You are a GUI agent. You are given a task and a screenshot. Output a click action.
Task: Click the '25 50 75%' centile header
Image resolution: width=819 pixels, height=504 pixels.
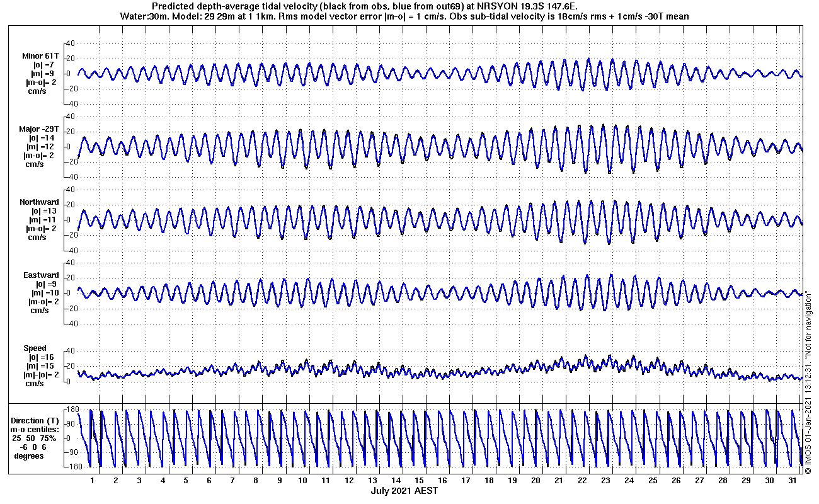[x=35, y=438]
